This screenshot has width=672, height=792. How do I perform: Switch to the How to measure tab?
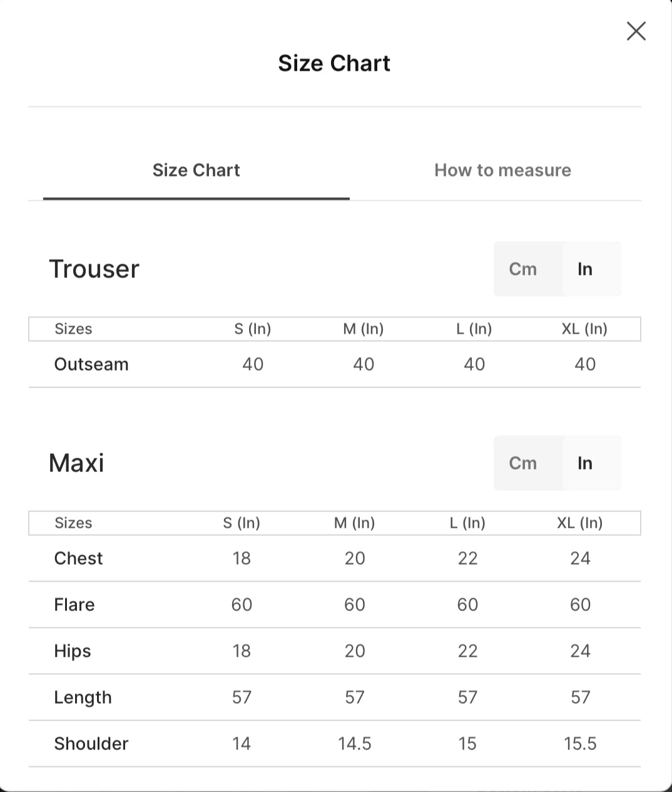click(502, 170)
